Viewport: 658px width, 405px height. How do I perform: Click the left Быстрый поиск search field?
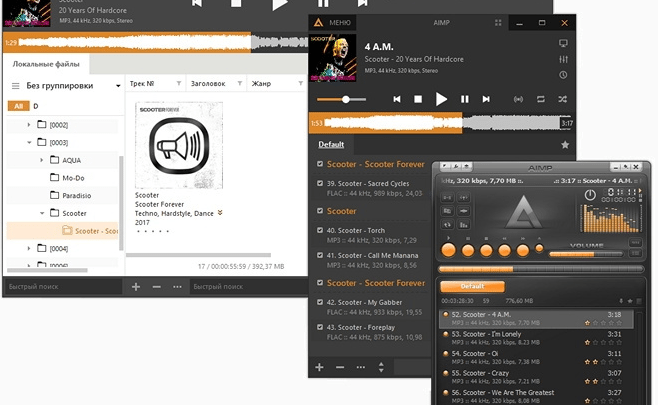[63, 287]
